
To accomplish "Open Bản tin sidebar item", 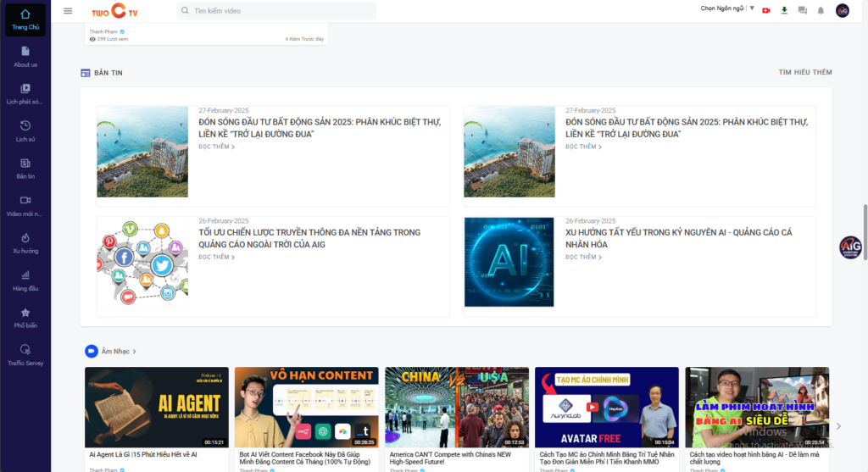I will click(x=25, y=169).
